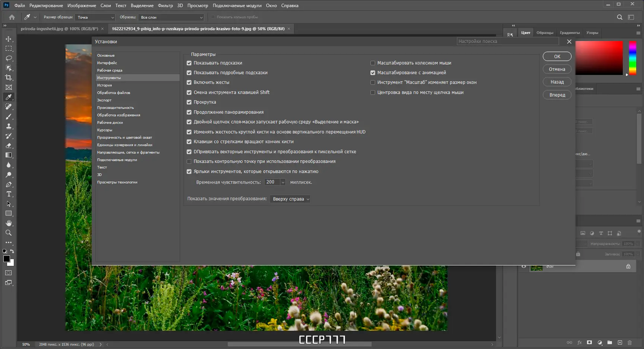Uncheck 'Показывать подробные подсказки' checkbox
This screenshot has width=644, height=349.
coord(189,73)
